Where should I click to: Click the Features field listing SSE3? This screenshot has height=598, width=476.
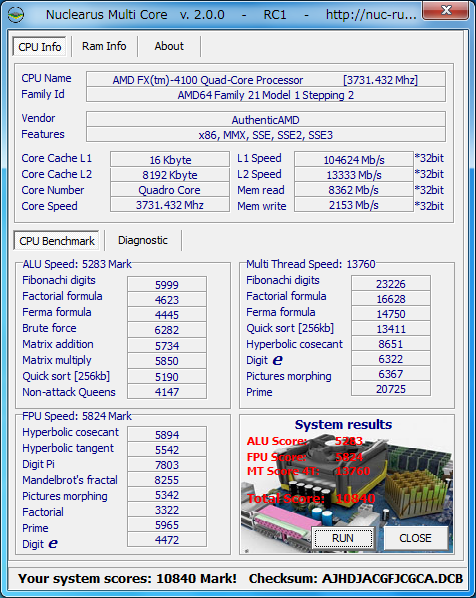(265, 135)
